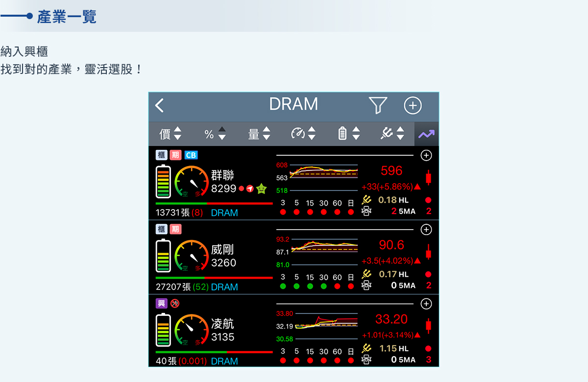Image resolution: width=588 pixels, height=382 pixels.
Task: Click DRAM link under 群聯
Action: [224, 213]
